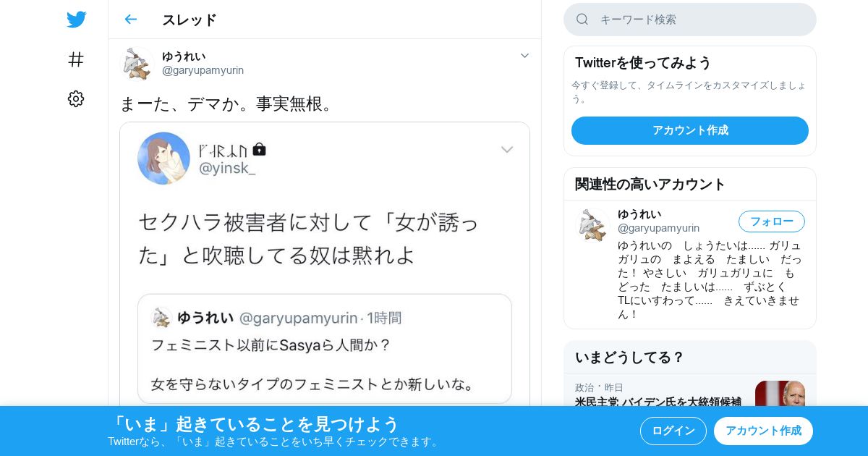
Task: Select the ログイン button in the bottom banner
Action: tap(673, 431)
